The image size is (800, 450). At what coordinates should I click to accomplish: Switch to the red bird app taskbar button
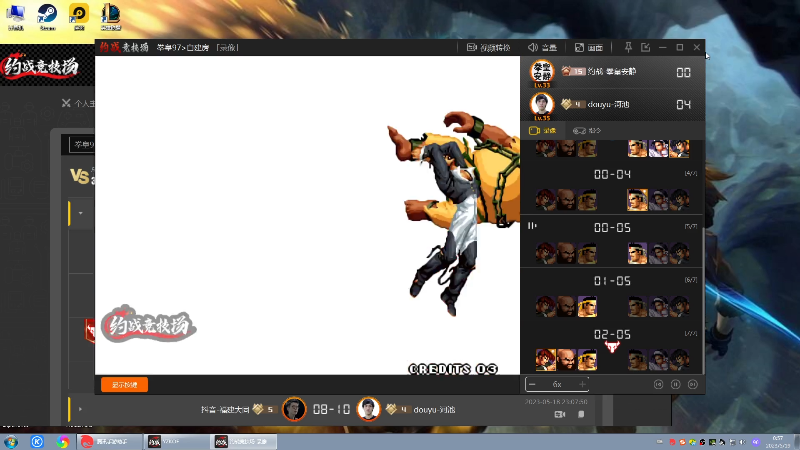[109, 441]
